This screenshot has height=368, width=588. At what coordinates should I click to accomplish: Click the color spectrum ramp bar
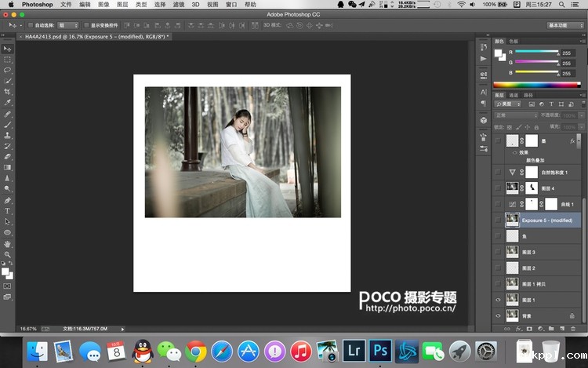pyautogui.click(x=539, y=84)
